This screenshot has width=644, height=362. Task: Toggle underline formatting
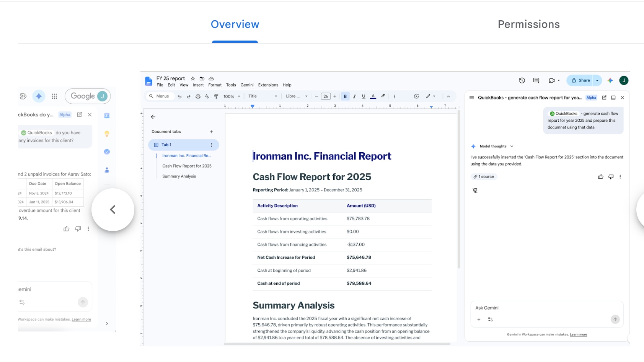[x=364, y=96]
